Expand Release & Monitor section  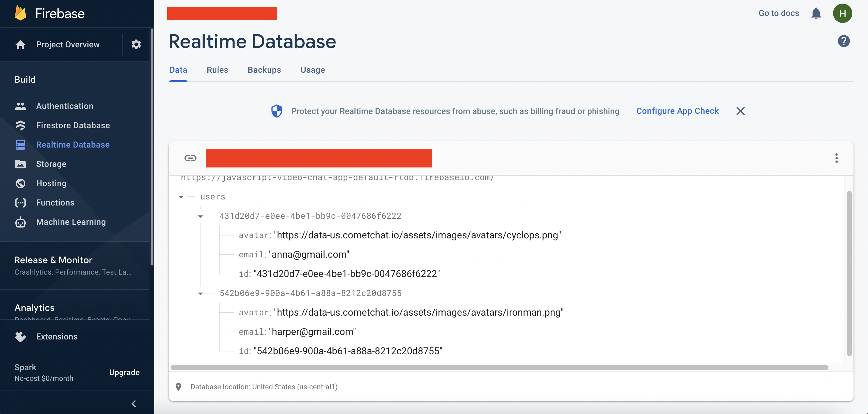click(53, 260)
